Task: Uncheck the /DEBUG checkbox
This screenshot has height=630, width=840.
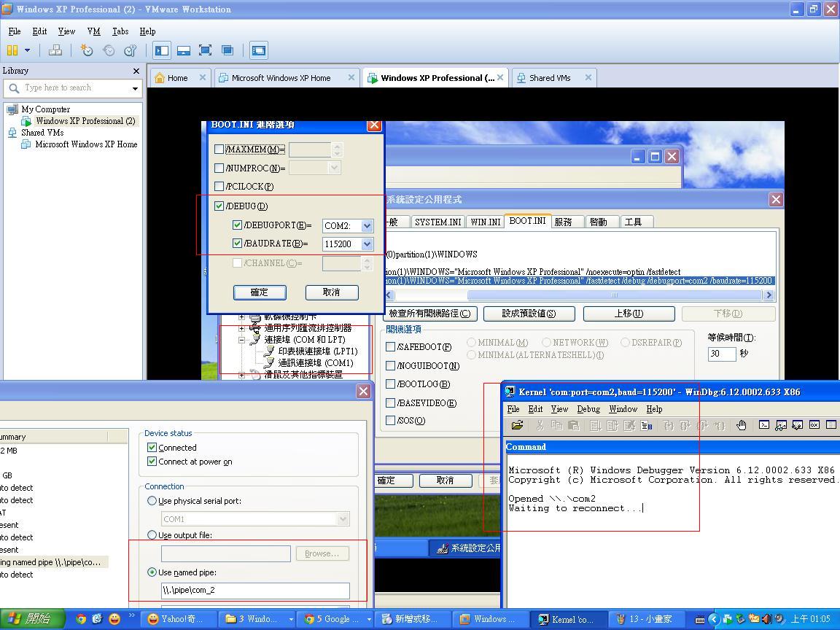Action: (x=219, y=206)
